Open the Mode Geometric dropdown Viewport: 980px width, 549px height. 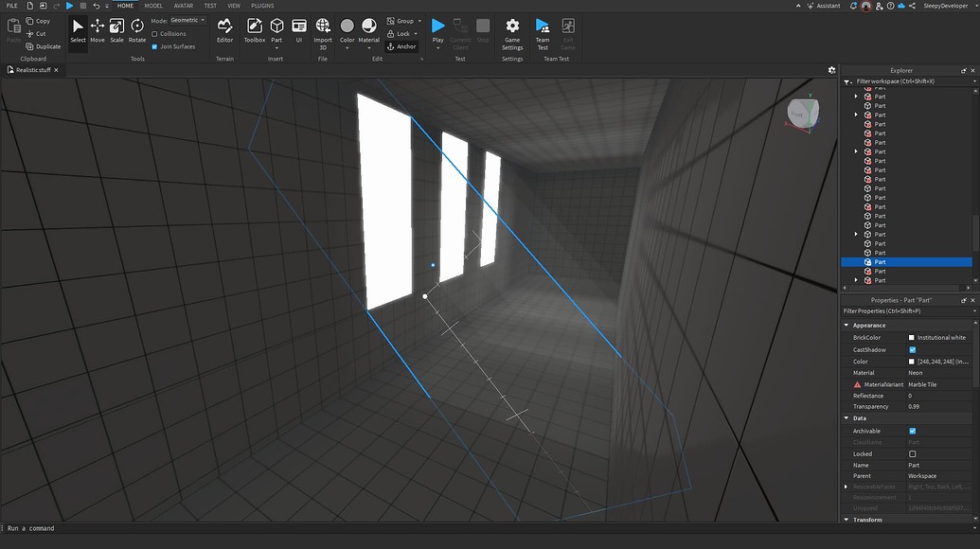click(186, 19)
